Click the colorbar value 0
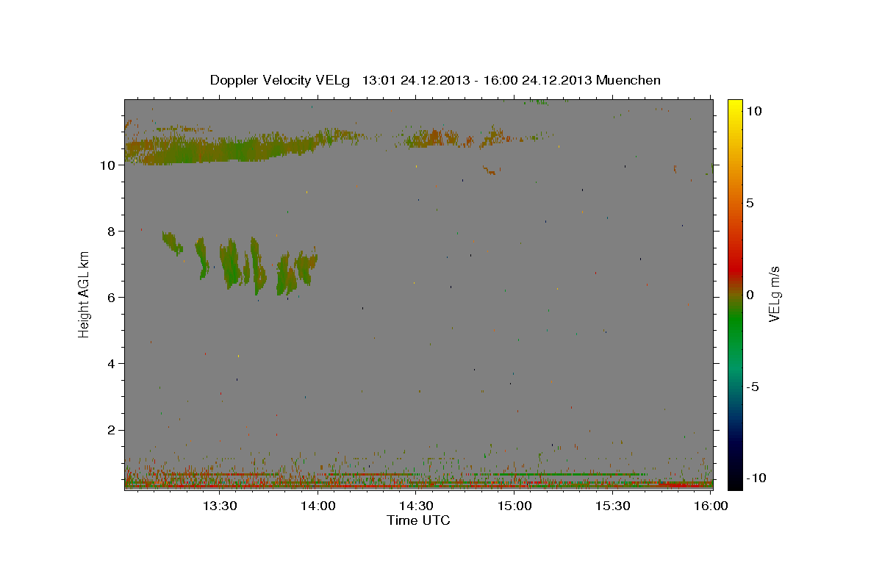 point(750,295)
